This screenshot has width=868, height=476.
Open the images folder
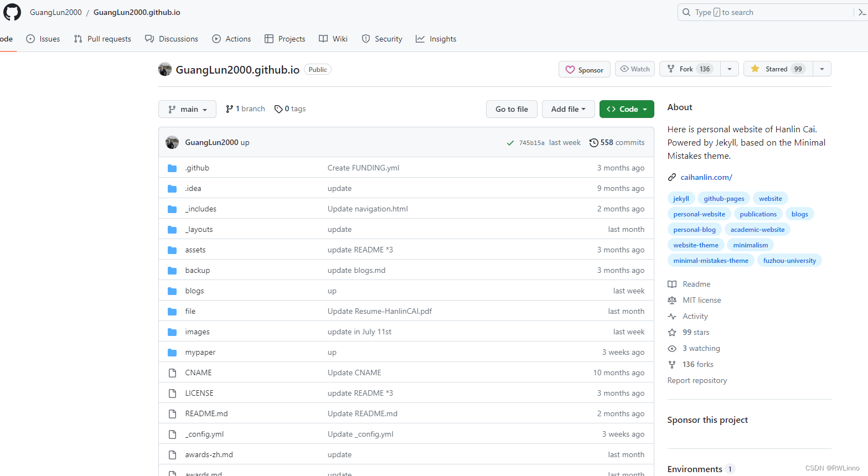point(197,332)
